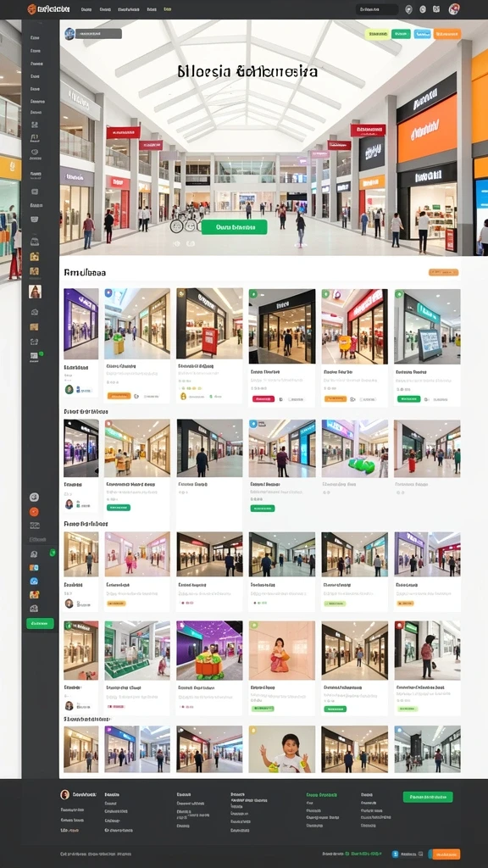Image resolution: width=488 pixels, height=868 pixels.
Task: Click the portrait avatar icon in the left sidebar
Action: tap(35, 292)
